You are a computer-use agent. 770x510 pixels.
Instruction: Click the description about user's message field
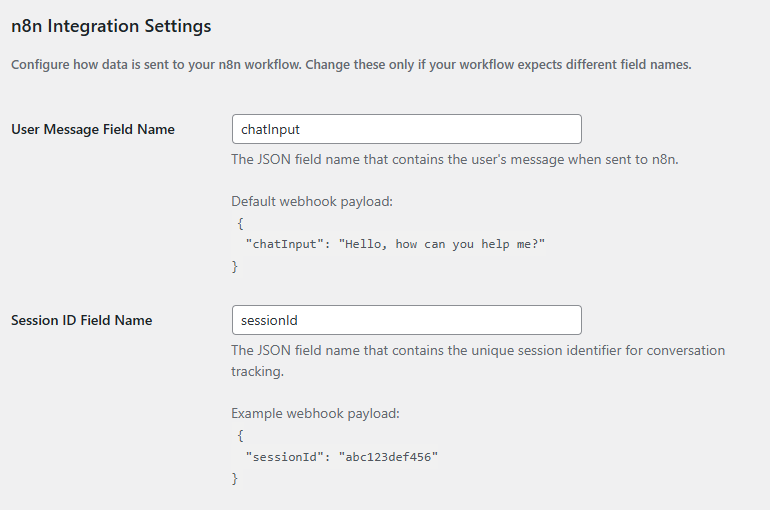tap(455, 160)
